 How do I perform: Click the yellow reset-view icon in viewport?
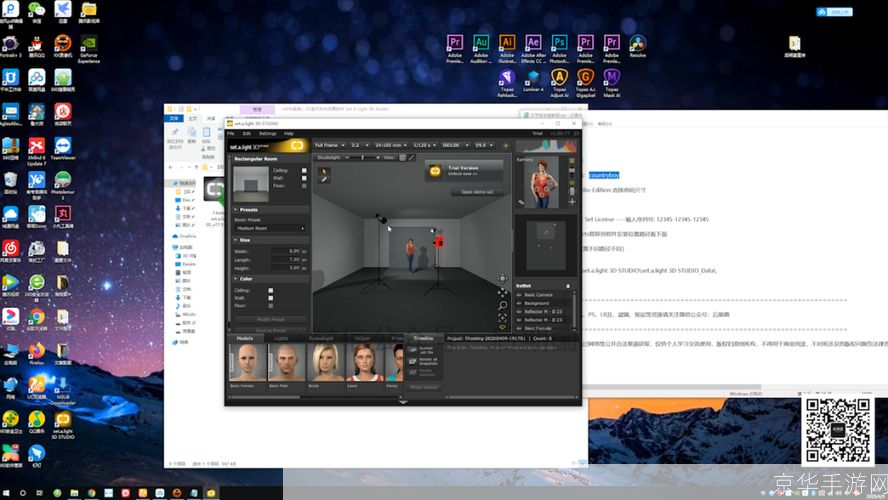[502, 327]
